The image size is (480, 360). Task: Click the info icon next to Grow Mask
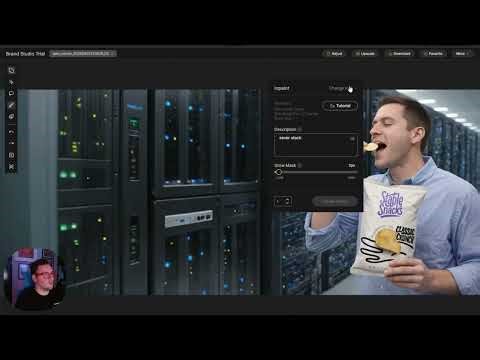pyautogui.click(x=300, y=165)
